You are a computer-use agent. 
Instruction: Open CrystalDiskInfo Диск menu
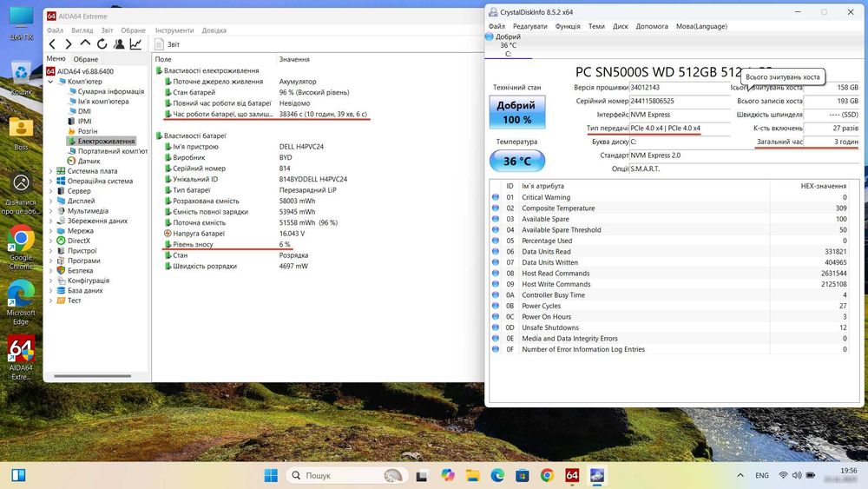(x=620, y=26)
